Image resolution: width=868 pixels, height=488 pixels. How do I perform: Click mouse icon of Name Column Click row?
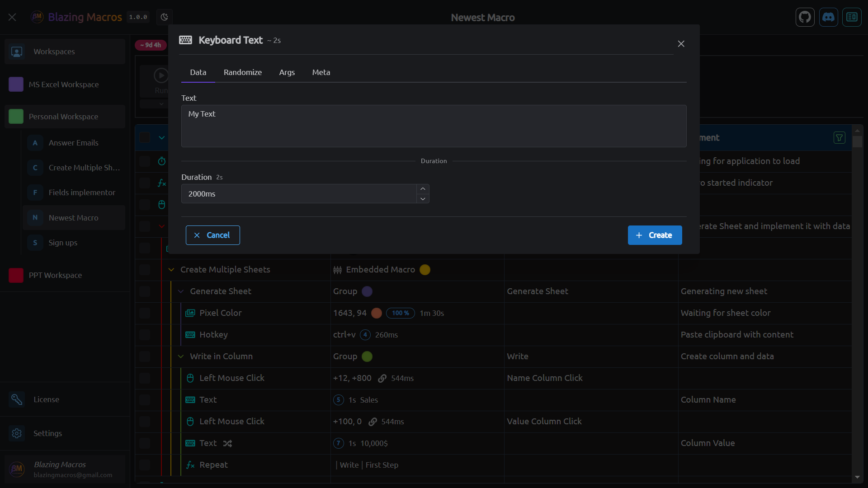[190, 378]
